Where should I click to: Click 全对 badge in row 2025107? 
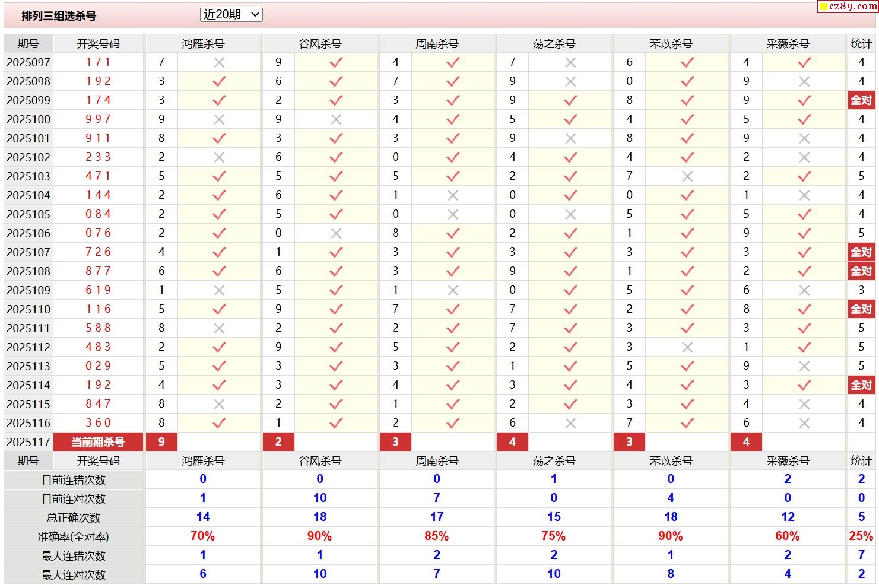[x=861, y=252]
